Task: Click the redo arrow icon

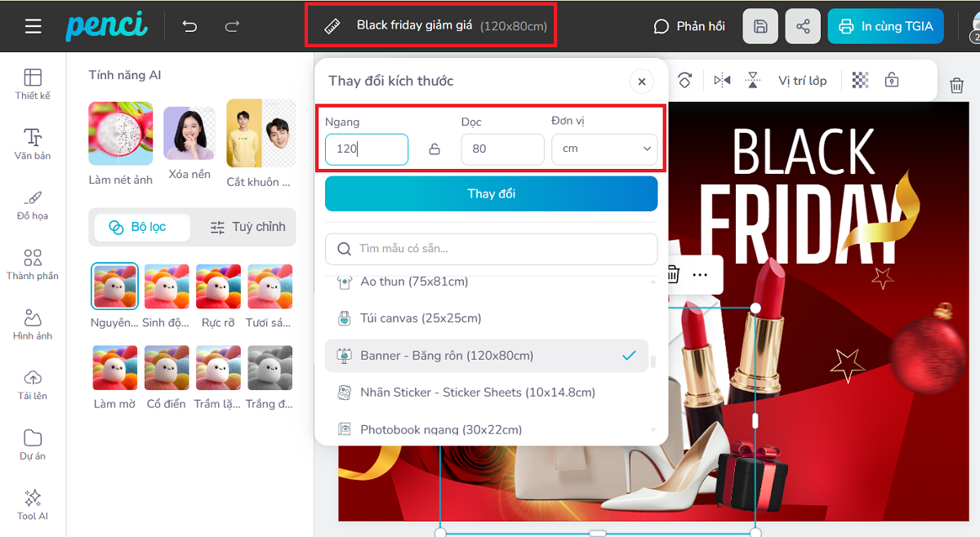Action: pos(232,26)
